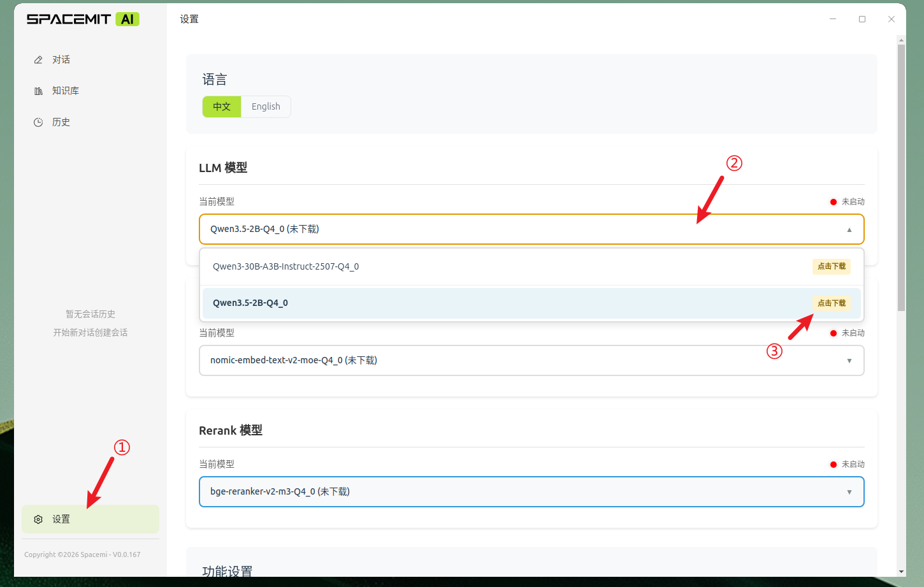The height and width of the screenshot is (587, 924).
Task: Click the LLM 模型 section heading
Action: [x=223, y=168]
